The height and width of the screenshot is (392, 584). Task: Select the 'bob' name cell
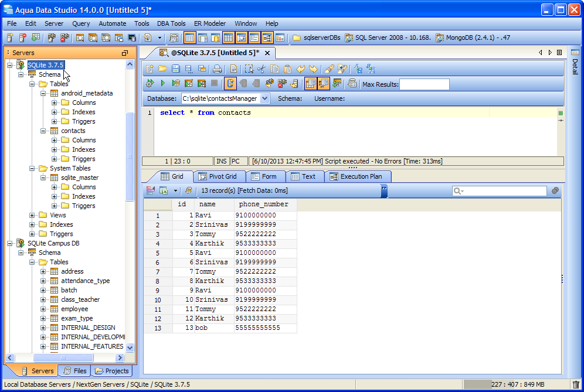click(214, 328)
